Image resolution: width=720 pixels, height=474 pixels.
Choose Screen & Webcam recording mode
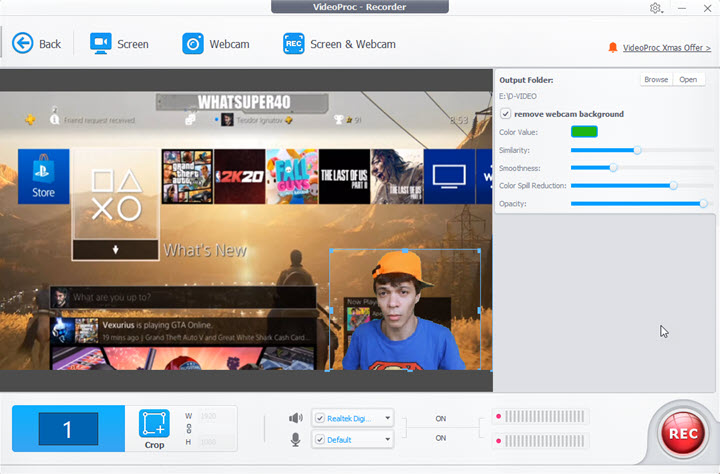click(339, 44)
